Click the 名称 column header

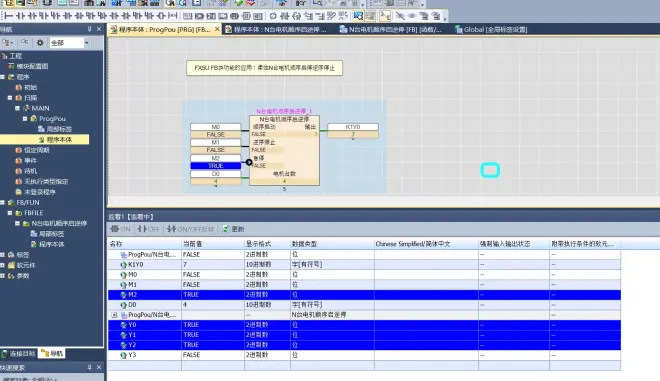coord(144,244)
